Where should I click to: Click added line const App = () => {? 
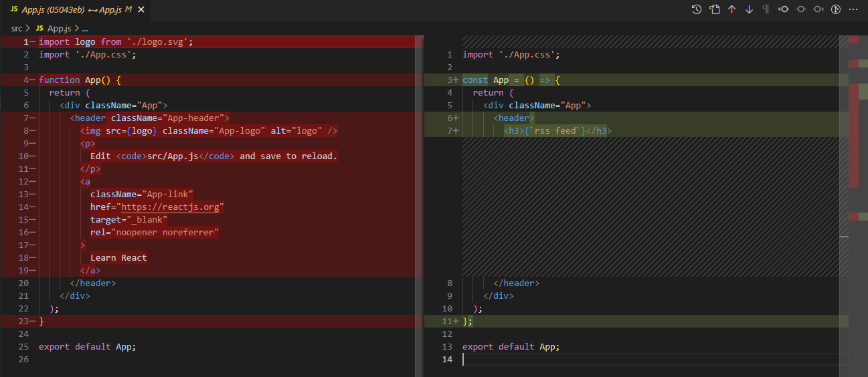tap(511, 80)
